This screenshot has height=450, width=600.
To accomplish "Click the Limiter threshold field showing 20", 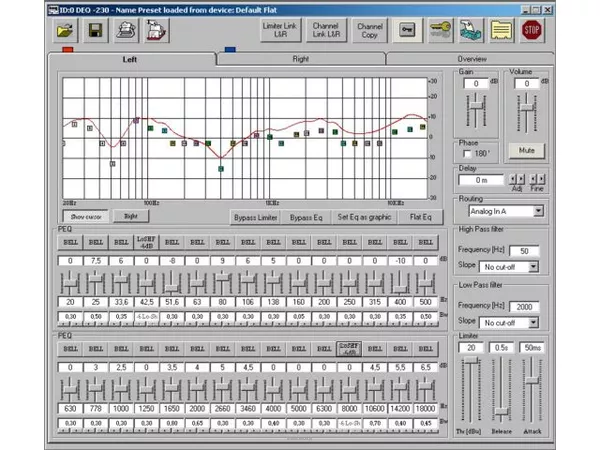I will (x=471, y=347).
